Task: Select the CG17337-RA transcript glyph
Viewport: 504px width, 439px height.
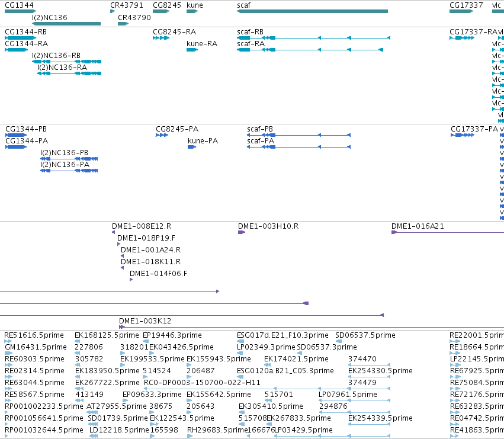Action: point(462,38)
